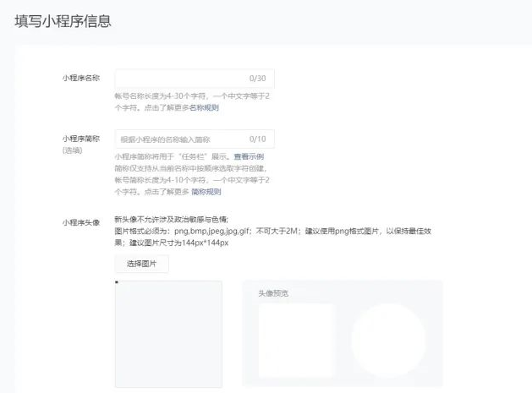Click the 小程序头像 field label
This screenshot has width=532, height=393.
(x=81, y=221)
